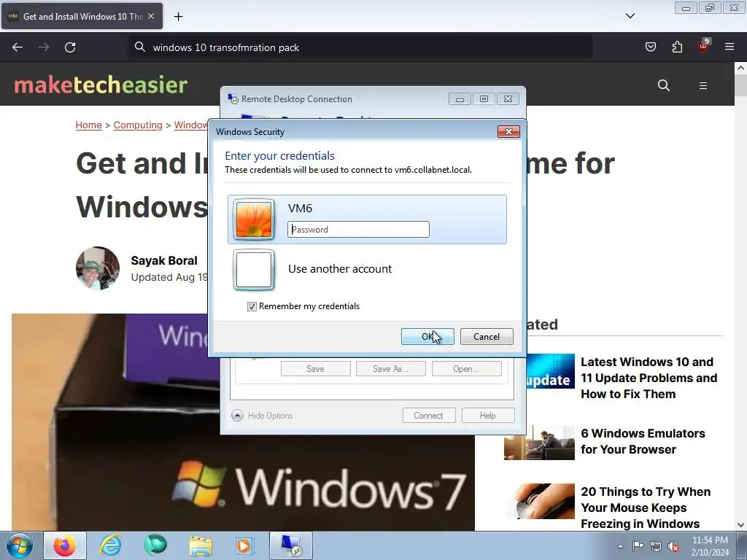Click the Save to Pocket icon
The image size is (747, 560).
(650, 47)
